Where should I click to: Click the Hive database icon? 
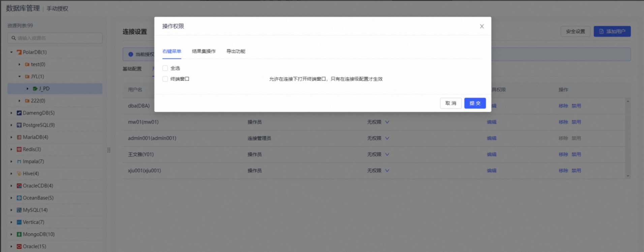pyautogui.click(x=19, y=174)
